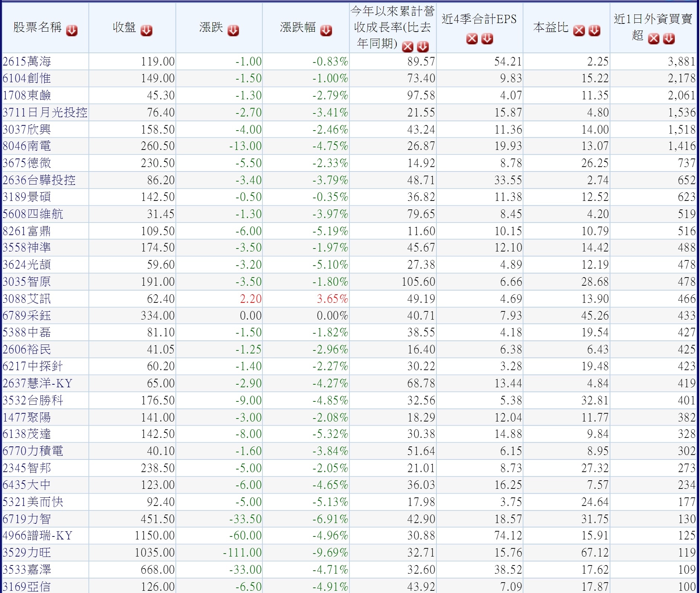
Task: Click the sort arrow next to 漲跌
Action: point(233,31)
